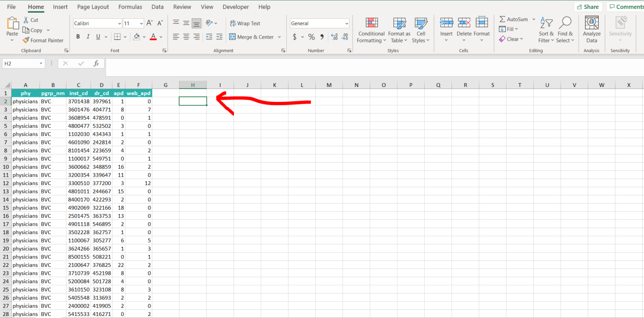Select the Increase Decimal icon
The height and width of the screenshot is (318, 644).
click(x=334, y=37)
